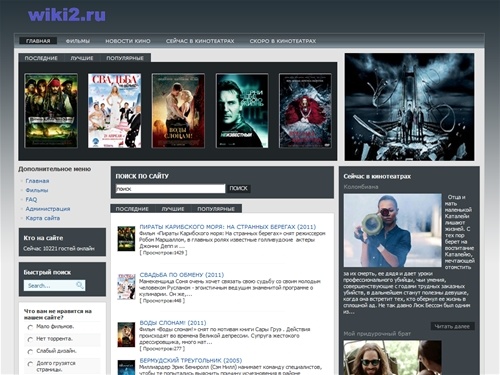Click small Воды слонам list thumbnail

[x=126, y=335]
